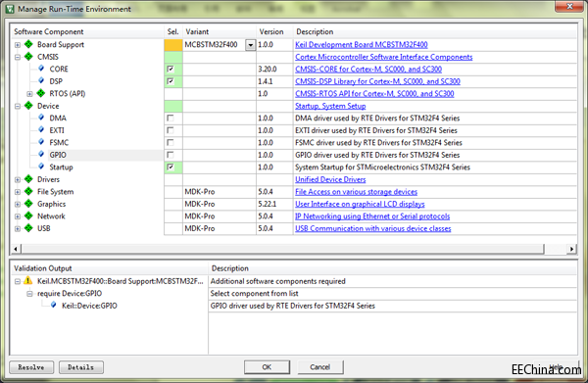This screenshot has height=383, width=588.
Task: Tick the DMA driver checkbox
Action: click(x=171, y=118)
